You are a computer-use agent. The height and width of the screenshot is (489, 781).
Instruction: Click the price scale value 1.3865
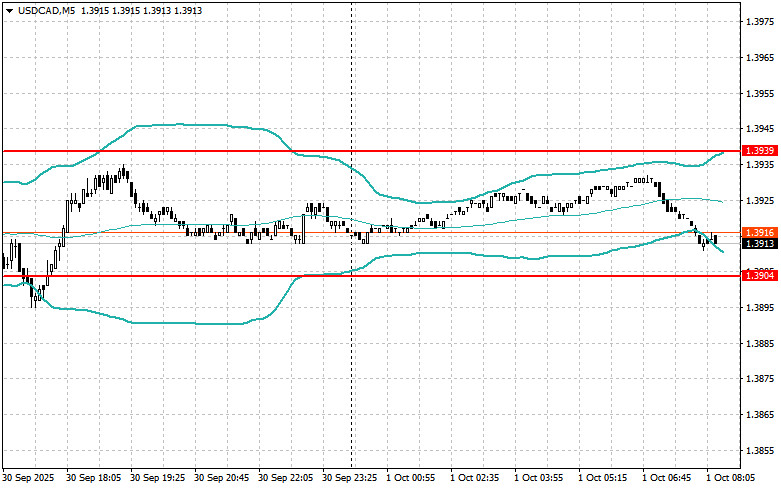[760, 414]
